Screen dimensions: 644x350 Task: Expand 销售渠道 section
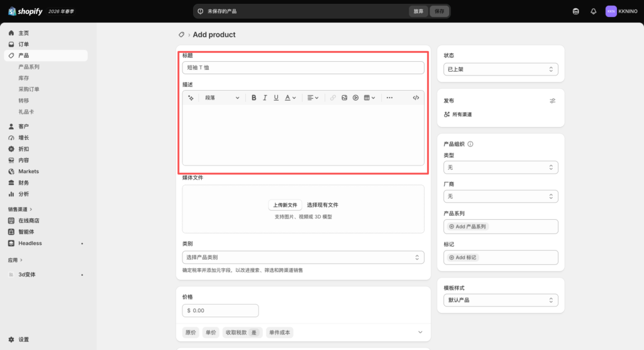point(19,210)
